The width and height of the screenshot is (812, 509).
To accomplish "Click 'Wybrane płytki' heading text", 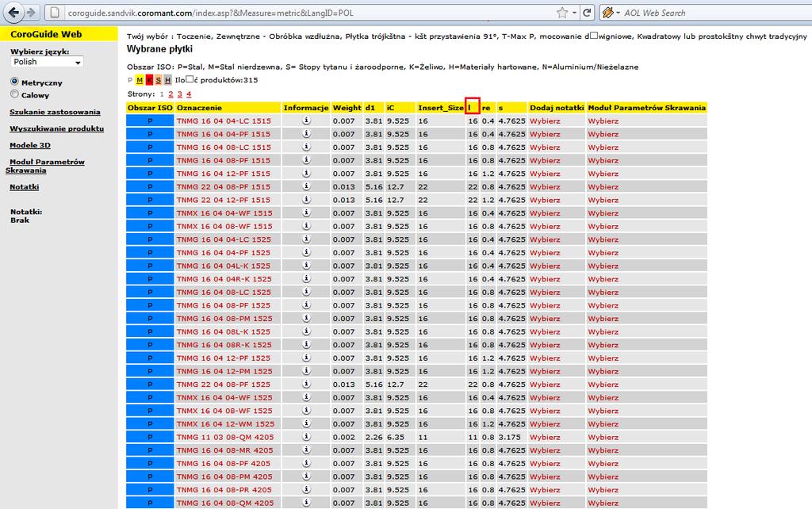I will click(159, 48).
